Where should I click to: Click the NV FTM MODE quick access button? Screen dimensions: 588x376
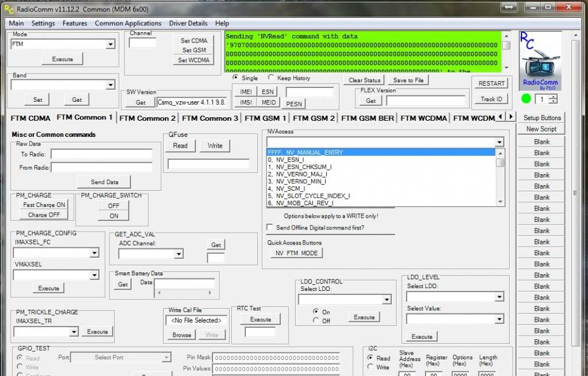click(x=296, y=253)
